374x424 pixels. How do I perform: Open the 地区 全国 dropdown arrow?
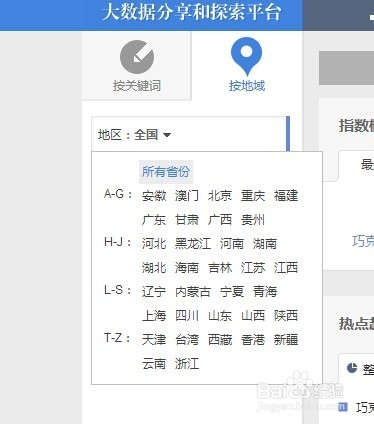click(x=167, y=135)
